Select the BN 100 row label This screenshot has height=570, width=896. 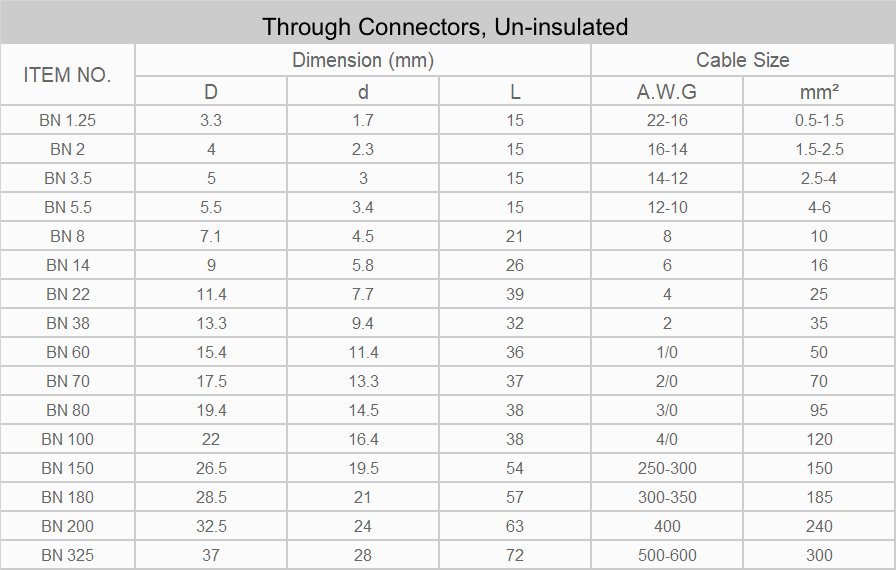coord(67,439)
